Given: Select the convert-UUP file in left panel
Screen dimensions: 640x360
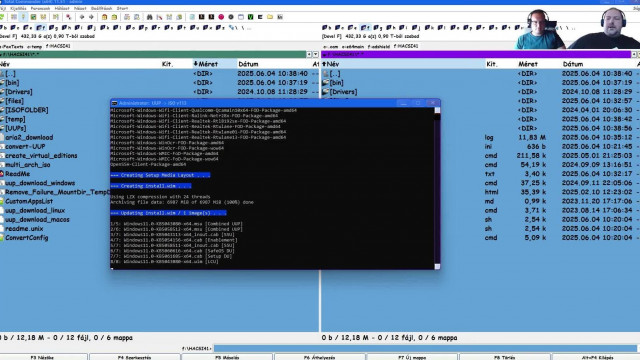Looking at the screenshot, I should [x=25, y=147].
